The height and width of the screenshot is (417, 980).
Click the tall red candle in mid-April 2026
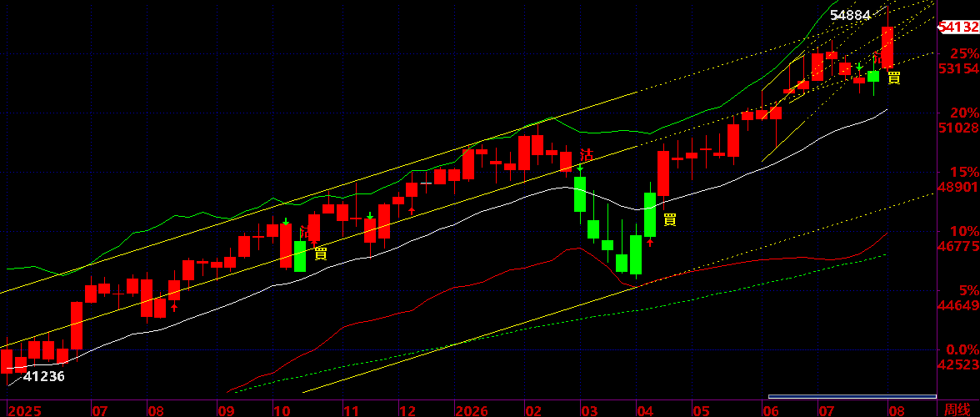[663, 173]
